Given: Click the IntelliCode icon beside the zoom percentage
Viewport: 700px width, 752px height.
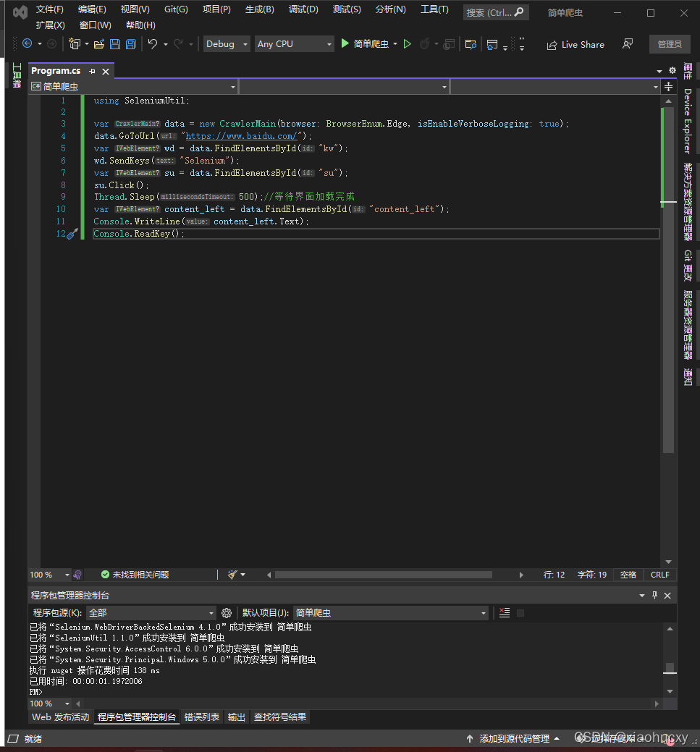Looking at the screenshot, I should (x=77, y=575).
